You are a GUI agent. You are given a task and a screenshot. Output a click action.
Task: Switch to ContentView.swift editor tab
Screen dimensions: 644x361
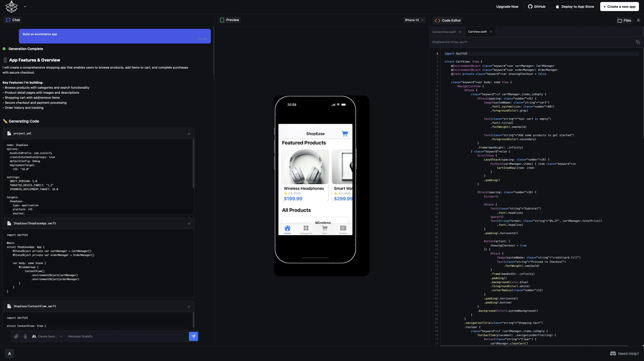(x=444, y=32)
